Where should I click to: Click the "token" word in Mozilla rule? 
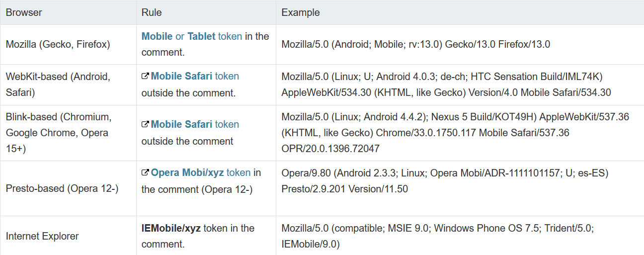230,36
